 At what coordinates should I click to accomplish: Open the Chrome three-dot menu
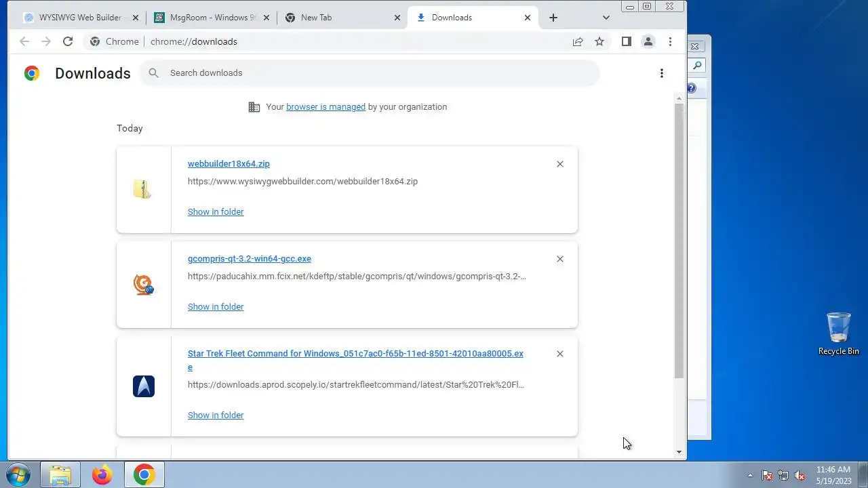tap(670, 41)
